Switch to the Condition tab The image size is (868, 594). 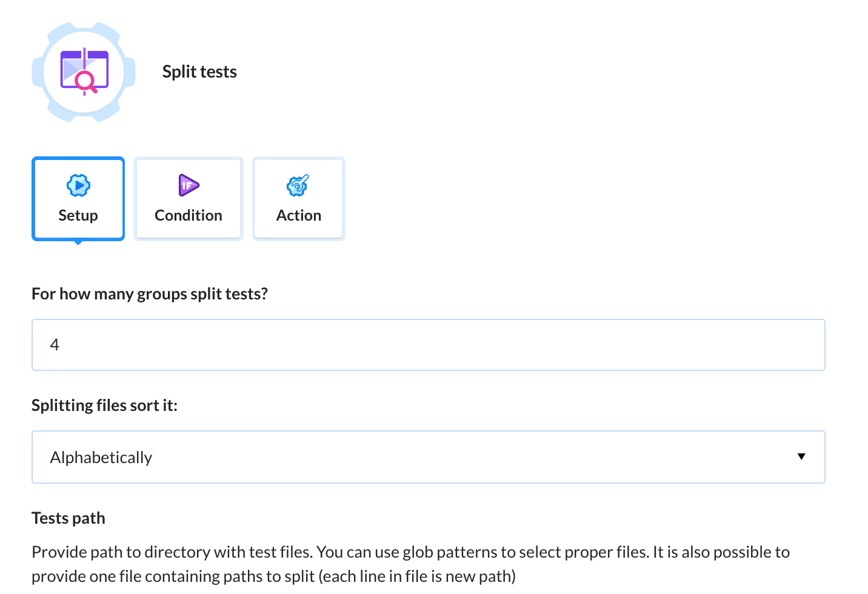189,199
